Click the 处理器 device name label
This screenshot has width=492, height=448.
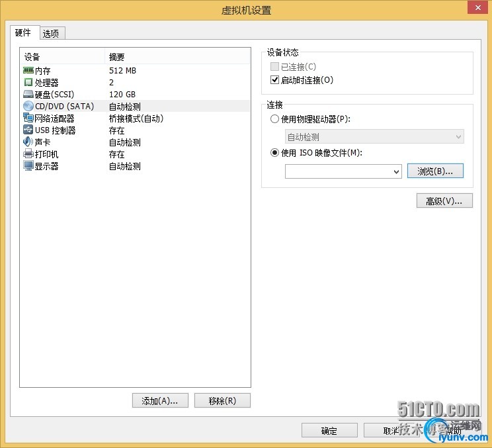click(46, 83)
